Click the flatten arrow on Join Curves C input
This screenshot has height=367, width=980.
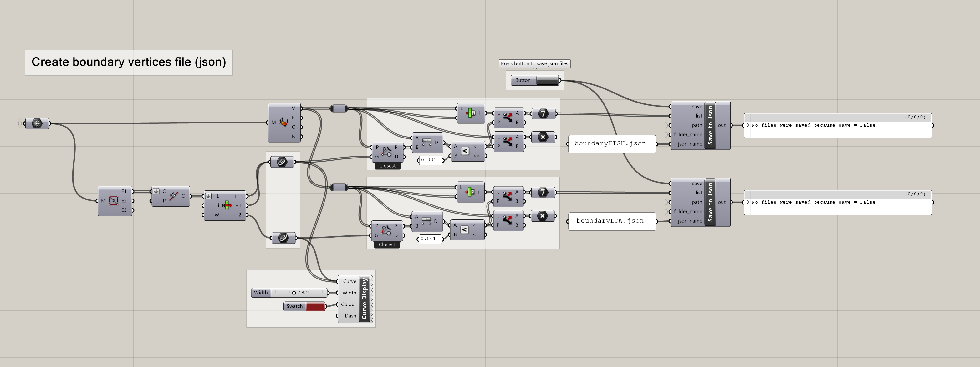pyautogui.click(x=156, y=191)
